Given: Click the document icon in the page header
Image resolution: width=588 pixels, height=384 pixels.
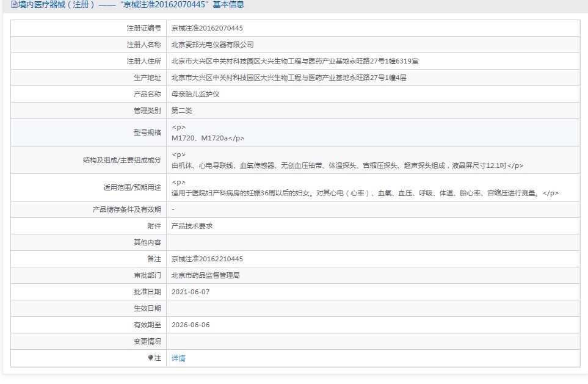Looking at the screenshot, I should [14, 4].
